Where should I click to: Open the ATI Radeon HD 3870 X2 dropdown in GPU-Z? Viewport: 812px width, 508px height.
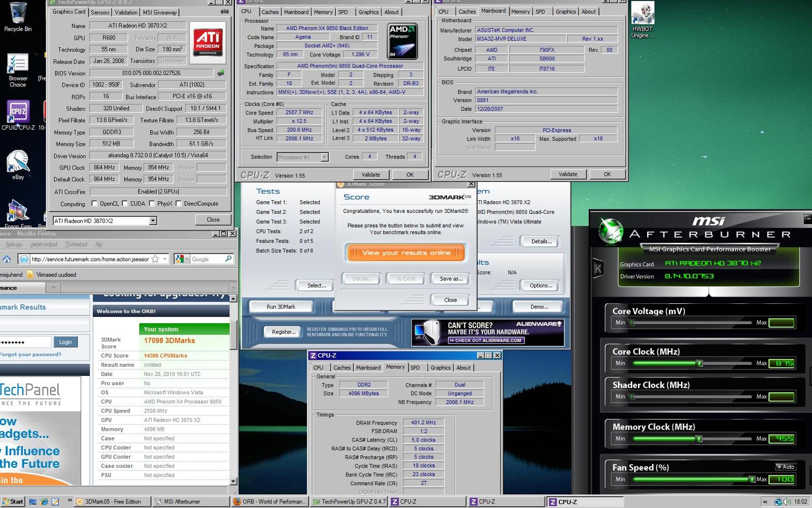coord(153,221)
